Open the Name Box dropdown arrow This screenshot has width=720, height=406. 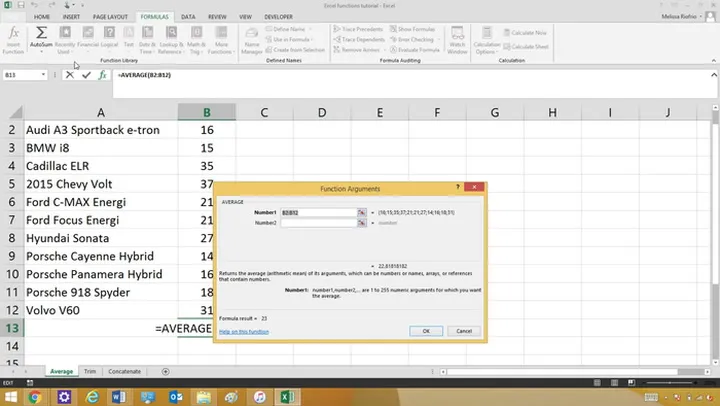click(43, 74)
